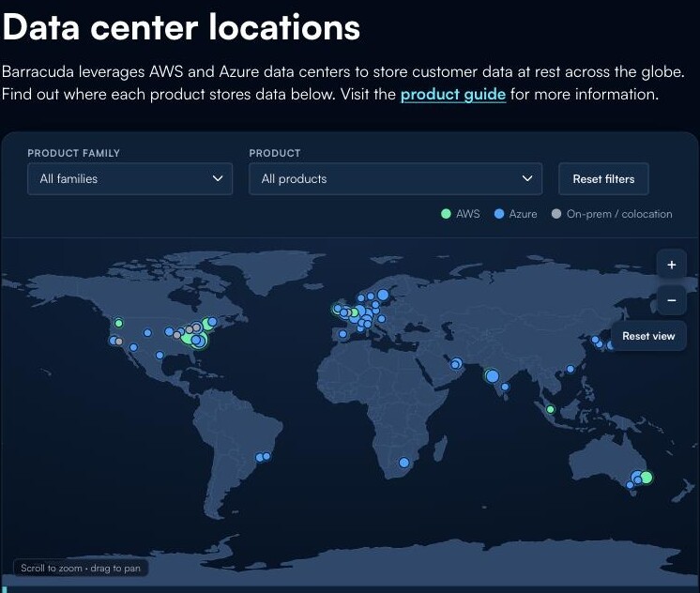The image size is (700, 593).
Task: Select the Azure marker in southern India
Action: pyautogui.click(x=505, y=387)
